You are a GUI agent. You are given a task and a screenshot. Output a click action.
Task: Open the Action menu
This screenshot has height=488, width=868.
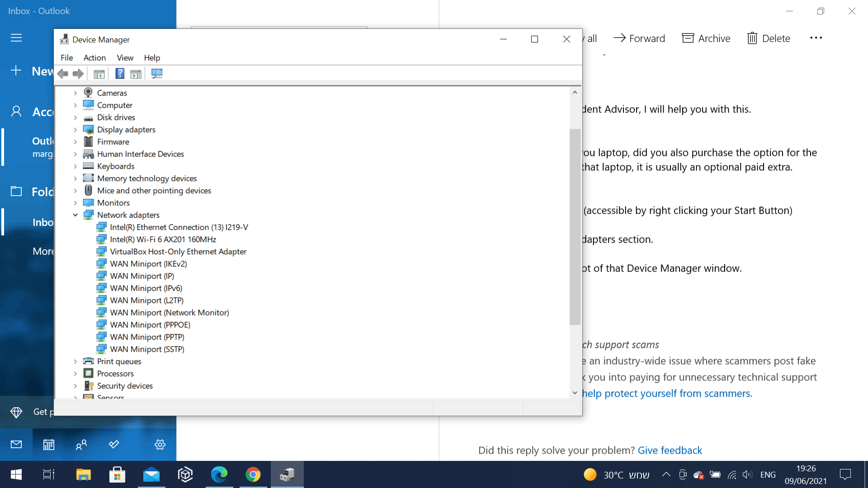pyautogui.click(x=94, y=58)
